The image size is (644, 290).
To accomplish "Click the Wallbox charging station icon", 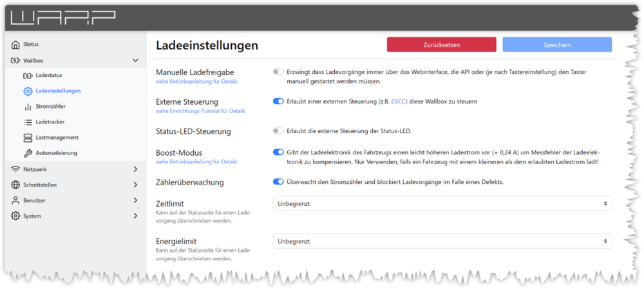I will click(x=15, y=60).
